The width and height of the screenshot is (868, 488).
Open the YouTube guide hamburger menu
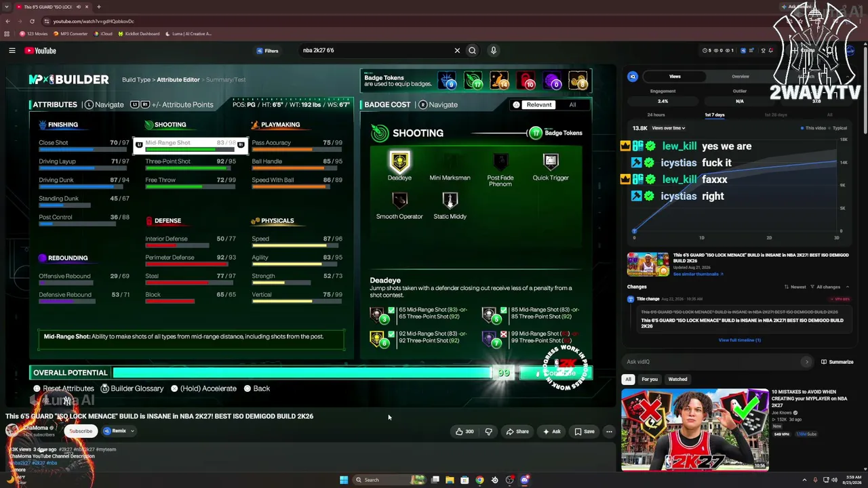(x=12, y=50)
